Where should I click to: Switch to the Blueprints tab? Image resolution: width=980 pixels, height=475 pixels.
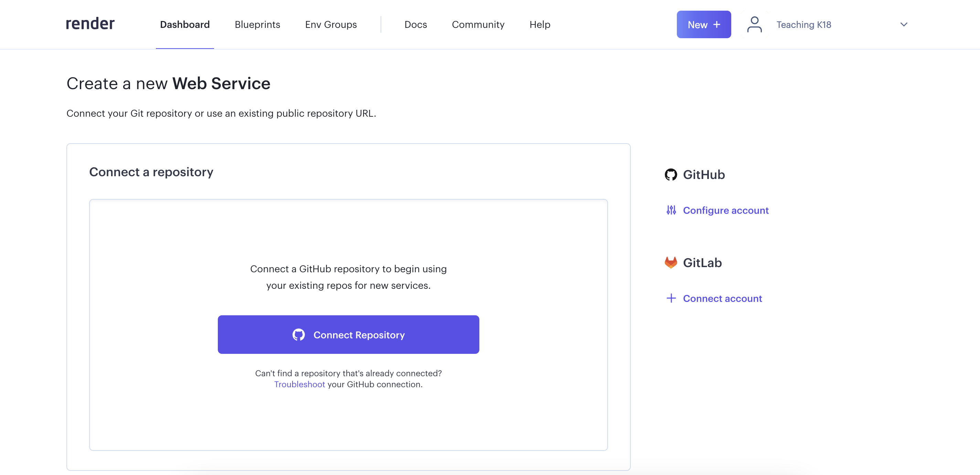tap(257, 25)
